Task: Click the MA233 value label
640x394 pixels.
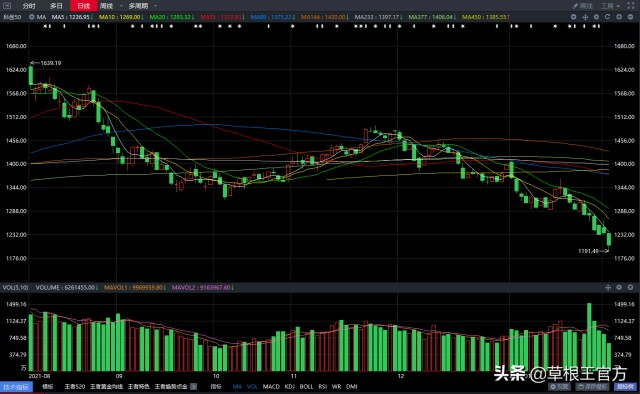Action: tap(378, 17)
